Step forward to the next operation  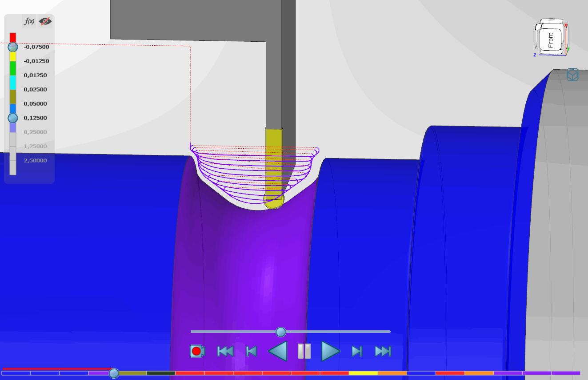(x=356, y=351)
